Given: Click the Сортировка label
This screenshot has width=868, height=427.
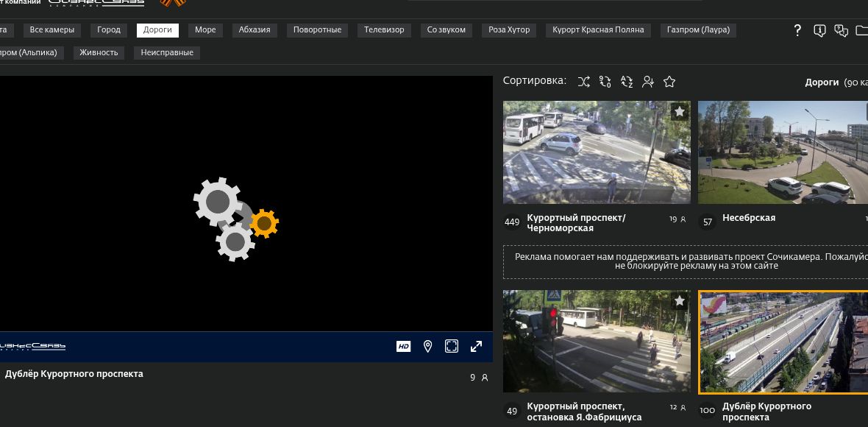Looking at the screenshot, I should tap(535, 81).
